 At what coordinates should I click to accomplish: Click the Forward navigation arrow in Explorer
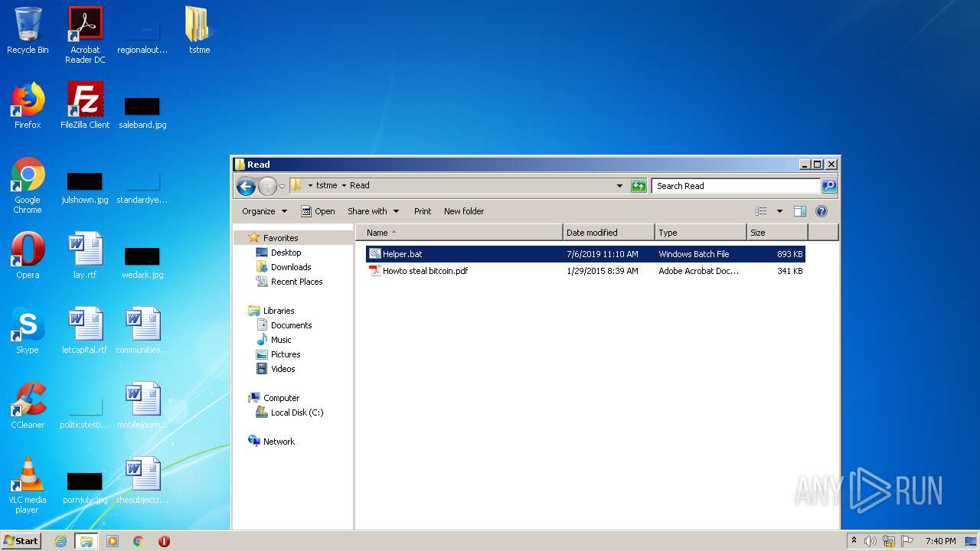pyautogui.click(x=267, y=186)
